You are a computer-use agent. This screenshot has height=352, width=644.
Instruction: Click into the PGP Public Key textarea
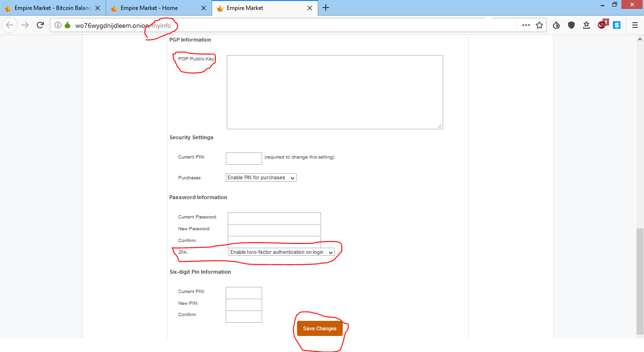335,92
